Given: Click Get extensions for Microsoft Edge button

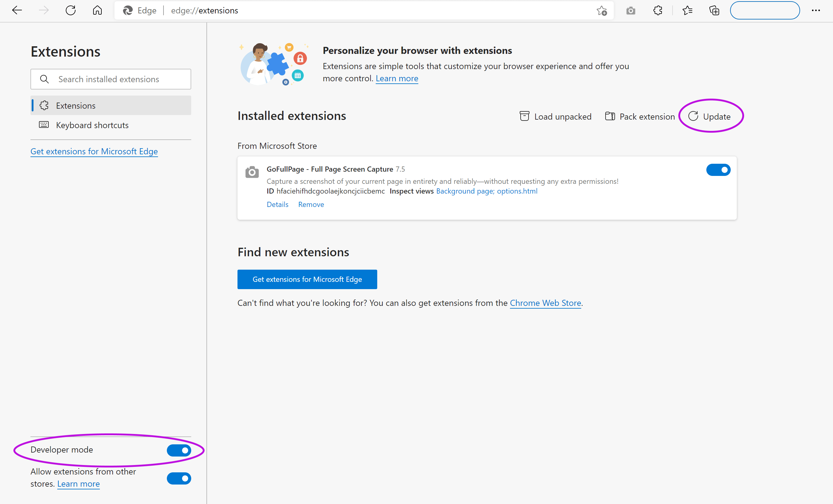Looking at the screenshot, I should 307,279.
